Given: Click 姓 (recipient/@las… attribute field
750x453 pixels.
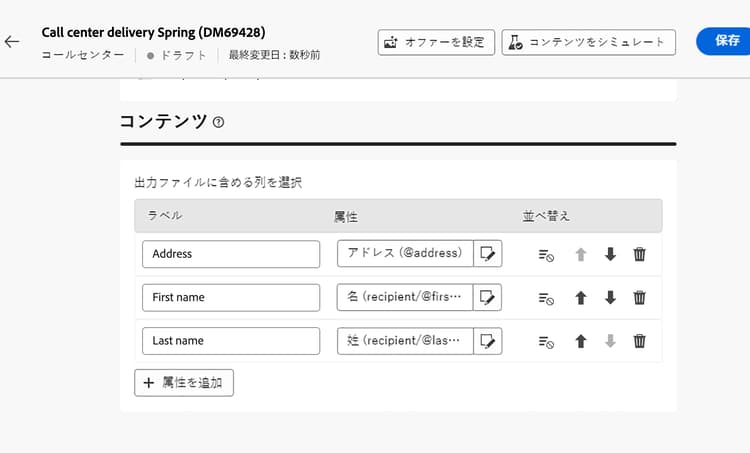Looking at the screenshot, I should point(405,341).
